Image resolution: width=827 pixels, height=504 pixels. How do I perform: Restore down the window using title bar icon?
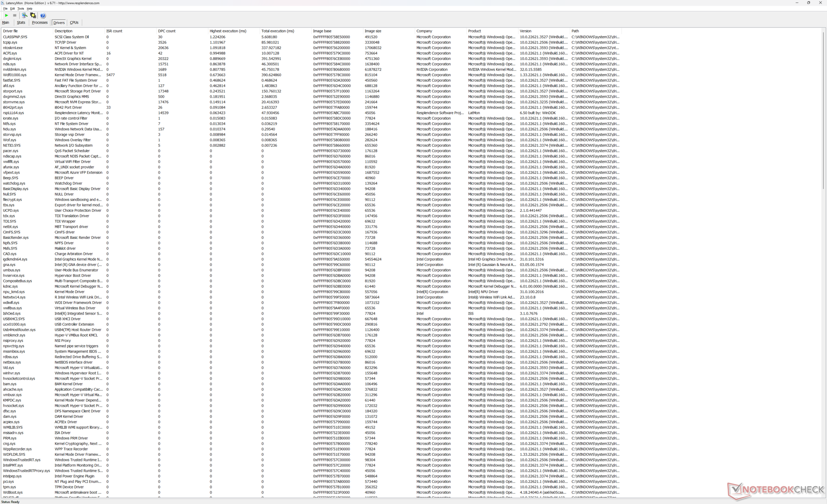click(x=808, y=3)
